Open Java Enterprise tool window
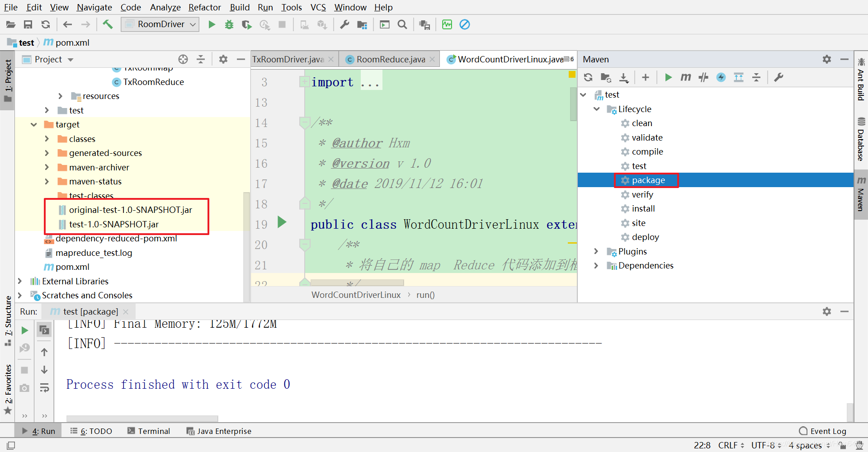Viewport: 868px width, 452px height. [x=219, y=431]
